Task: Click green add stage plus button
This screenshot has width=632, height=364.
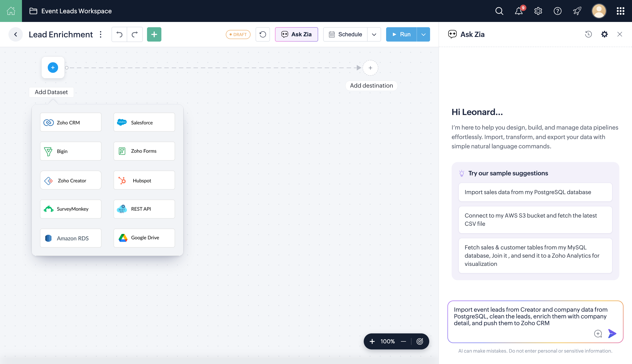Action: (154, 34)
